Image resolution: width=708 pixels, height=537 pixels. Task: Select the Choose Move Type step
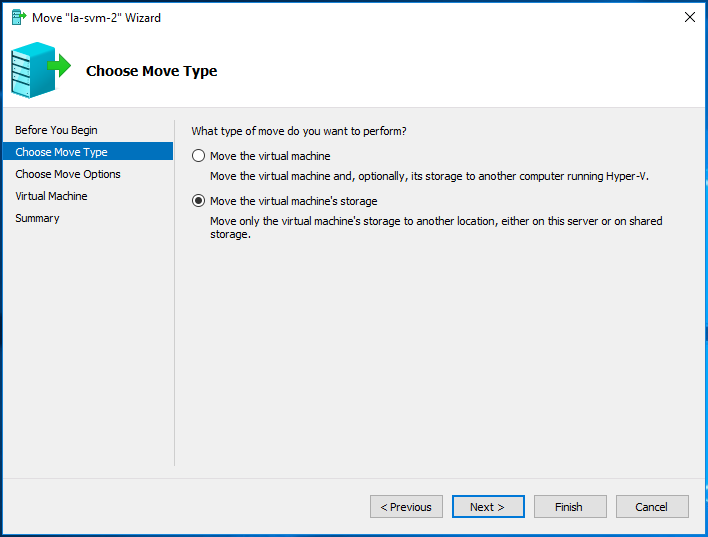pos(88,152)
